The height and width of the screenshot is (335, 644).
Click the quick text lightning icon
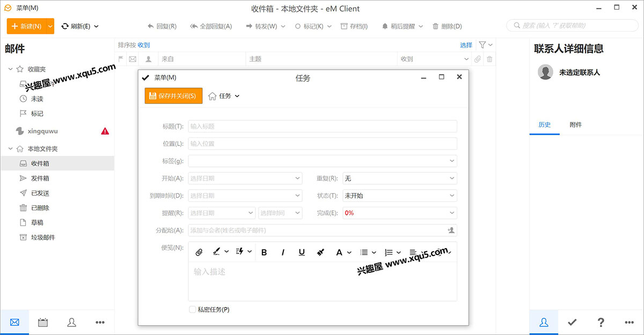tap(239, 252)
